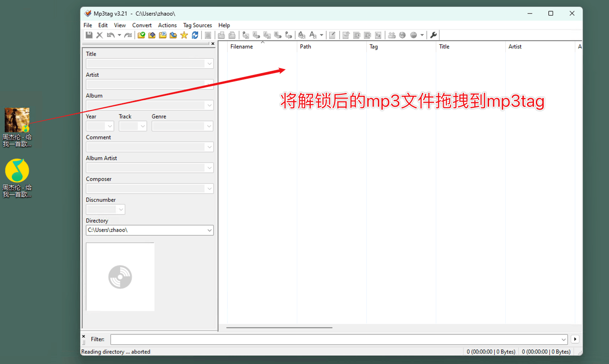The height and width of the screenshot is (364, 609).
Task: Expand the tag sources dropdown arrow
Action: pyautogui.click(x=422, y=35)
